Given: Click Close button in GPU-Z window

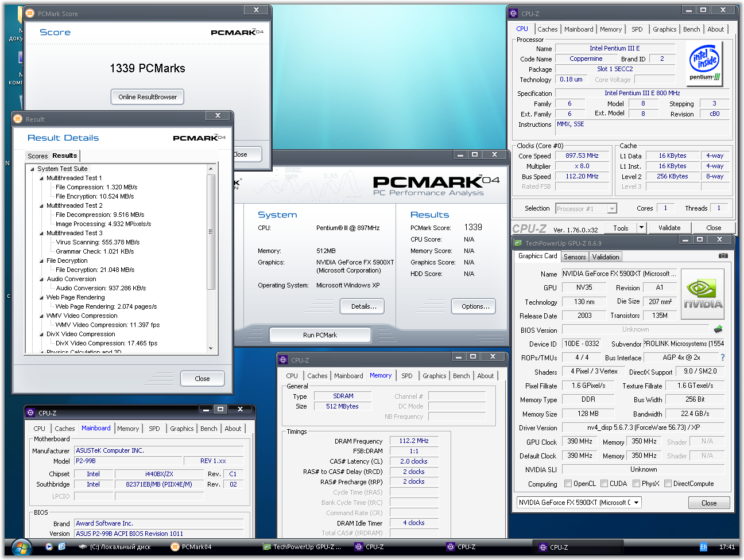Looking at the screenshot, I should click(x=709, y=503).
